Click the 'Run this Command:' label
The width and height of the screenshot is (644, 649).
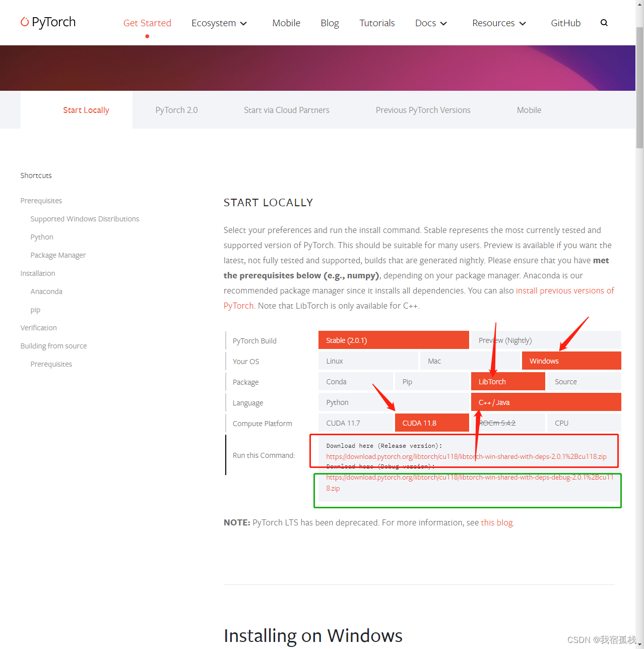(x=264, y=455)
